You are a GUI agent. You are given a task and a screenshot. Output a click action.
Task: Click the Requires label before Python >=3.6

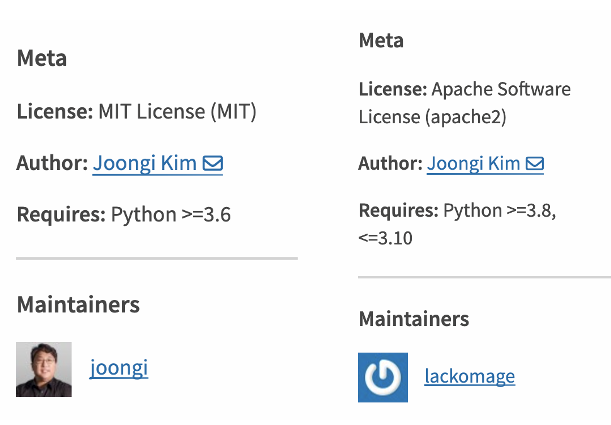(61, 214)
